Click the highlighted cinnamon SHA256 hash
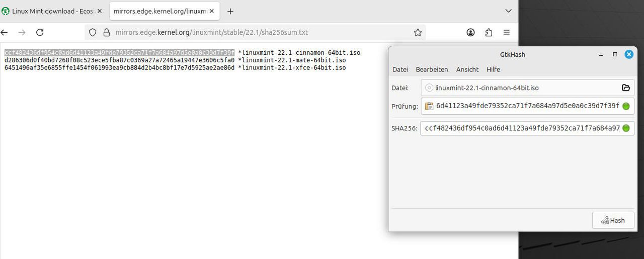 click(x=119, y=53)
